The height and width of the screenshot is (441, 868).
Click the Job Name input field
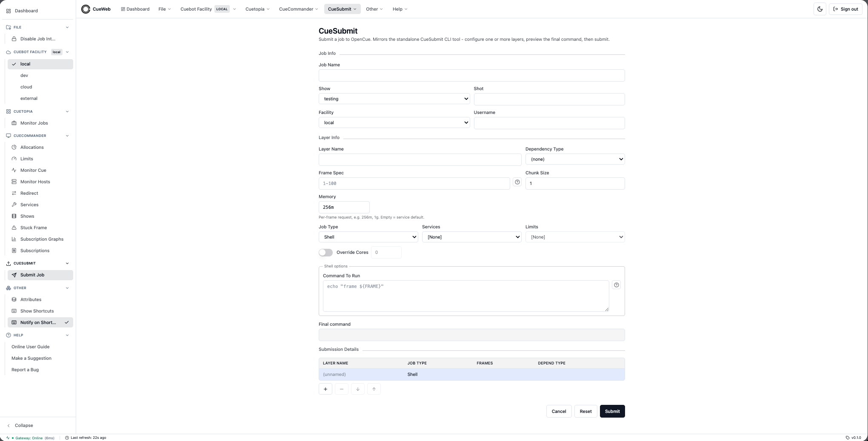[471, 75]
